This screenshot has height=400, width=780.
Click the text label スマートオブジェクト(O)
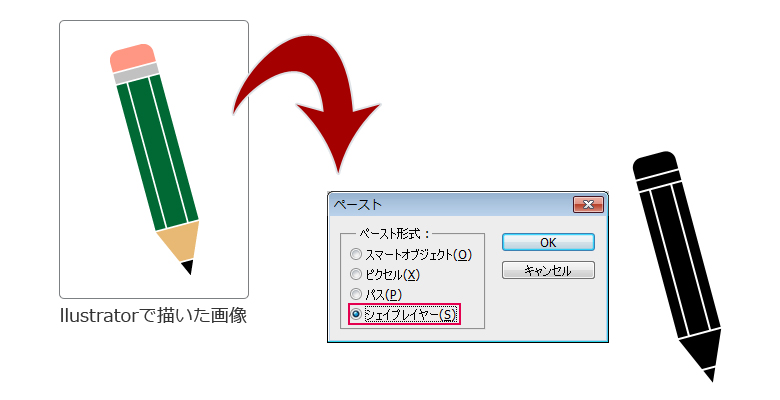click(418, 255)
